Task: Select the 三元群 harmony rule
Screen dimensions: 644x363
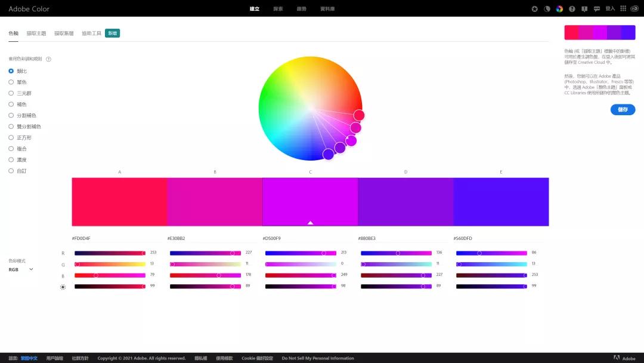Action: tap(20, 93)
